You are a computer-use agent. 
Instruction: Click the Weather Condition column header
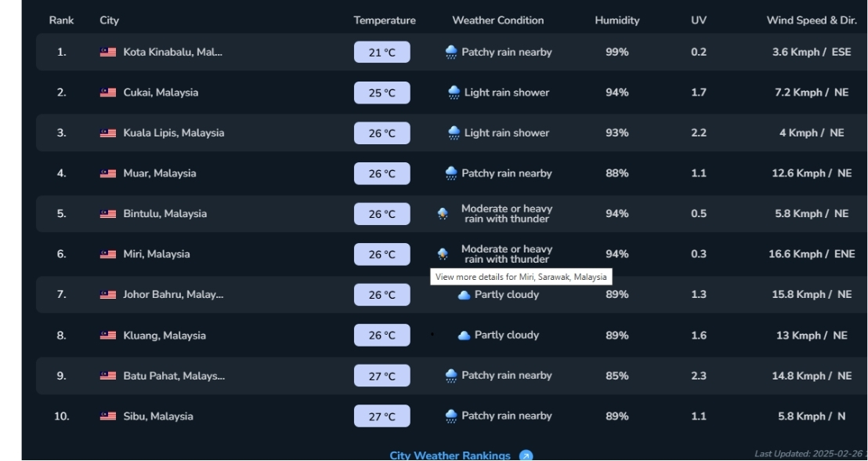tap(497, 20)
